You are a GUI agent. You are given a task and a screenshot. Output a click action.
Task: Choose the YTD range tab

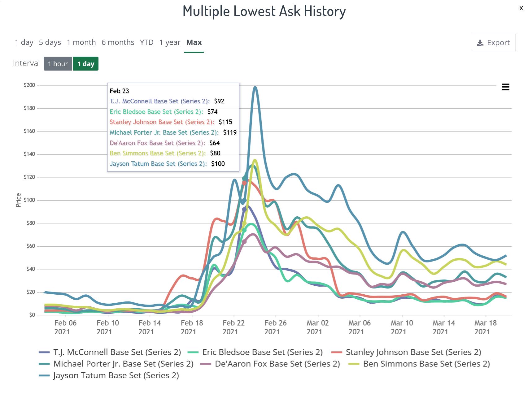(x=147, y=42)
